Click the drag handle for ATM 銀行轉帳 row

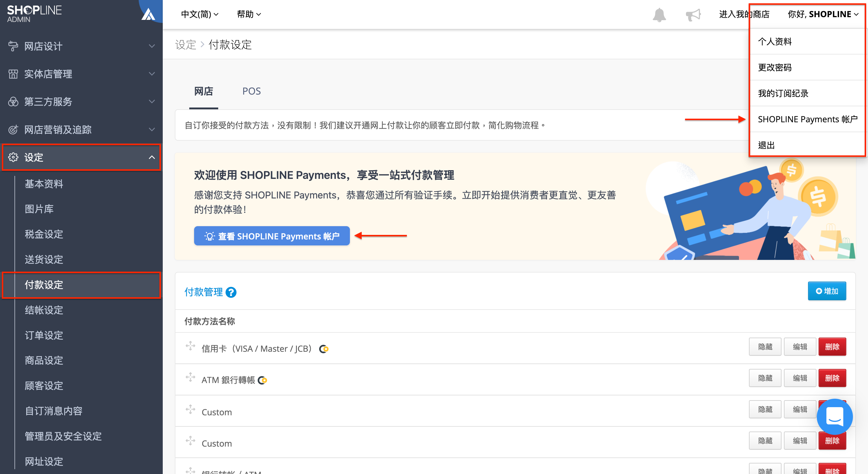[x=190, y=377]
